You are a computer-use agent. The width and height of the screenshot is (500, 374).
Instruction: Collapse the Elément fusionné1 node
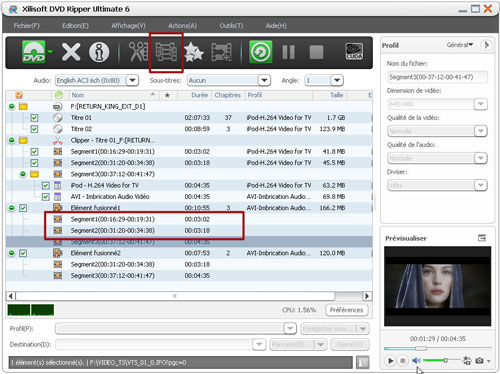(x=12, y=208)
